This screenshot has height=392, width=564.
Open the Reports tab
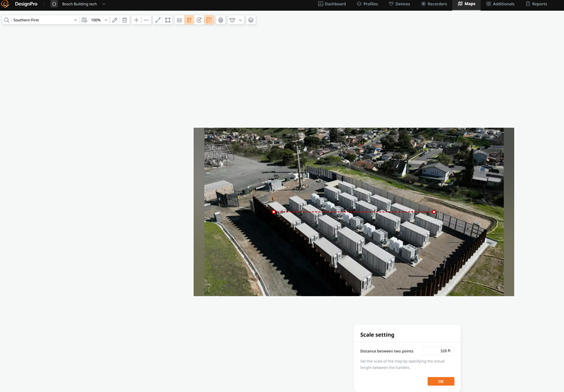[x=536, y=4]
